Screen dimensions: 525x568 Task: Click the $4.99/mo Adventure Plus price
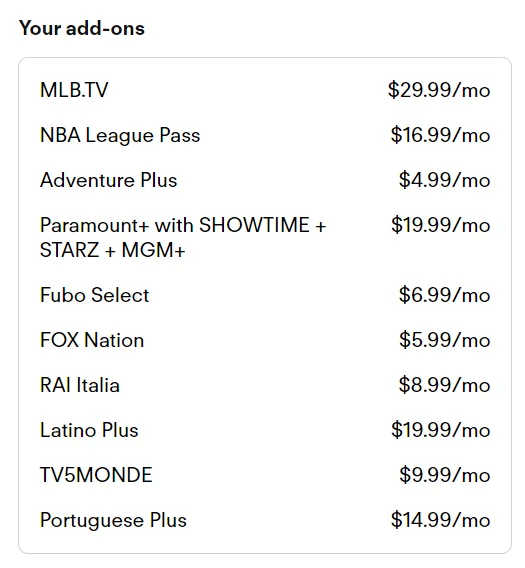(445, 180)
